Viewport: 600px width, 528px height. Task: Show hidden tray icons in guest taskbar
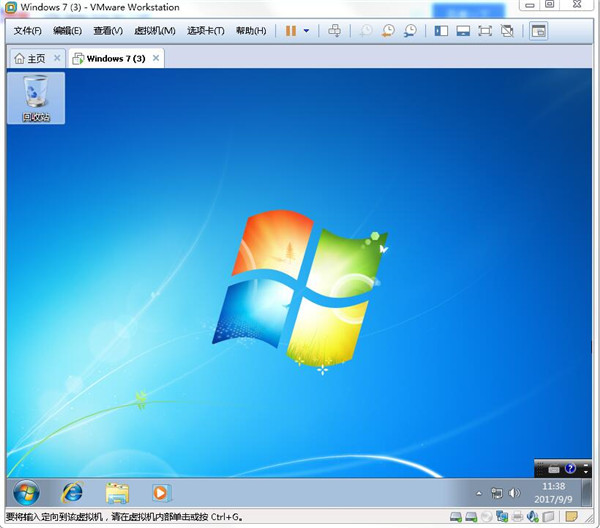(x=479, y=494)
